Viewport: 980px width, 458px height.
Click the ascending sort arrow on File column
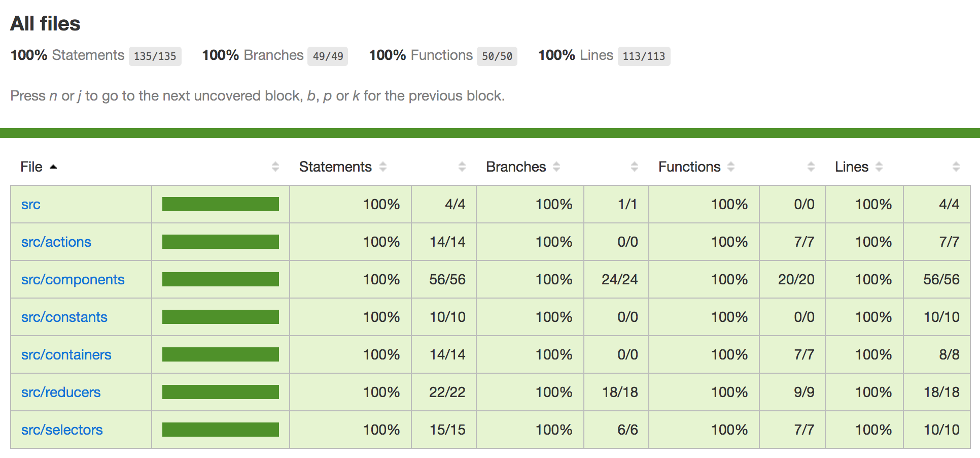[x=54, y=166]
